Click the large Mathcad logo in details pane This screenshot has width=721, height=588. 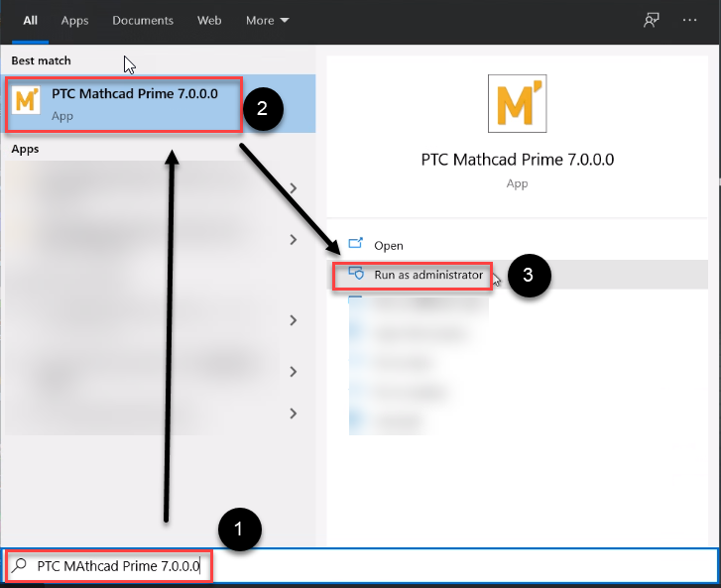[518, 103]
